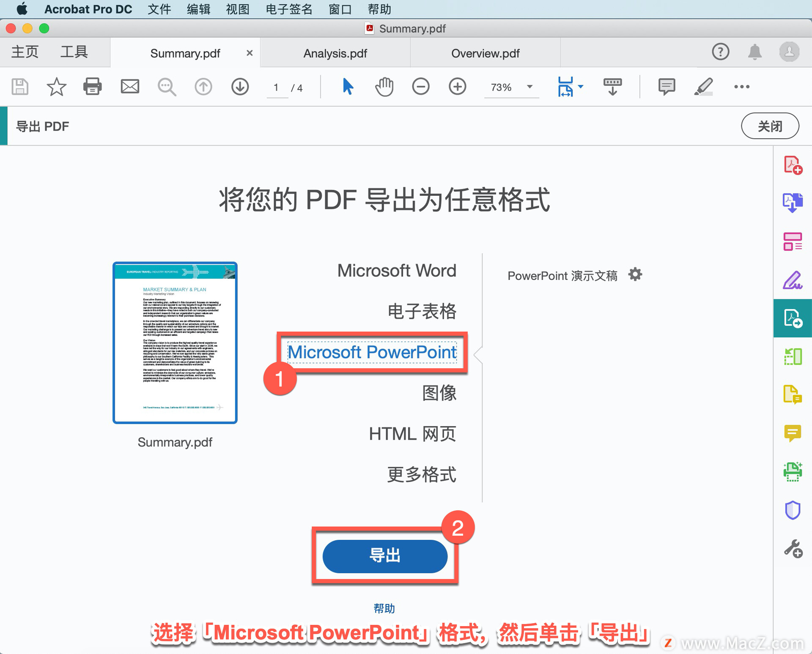Open notifications bell icon
Screen dimensions: 812x654
pyautogui.click(x=755, y=52)
